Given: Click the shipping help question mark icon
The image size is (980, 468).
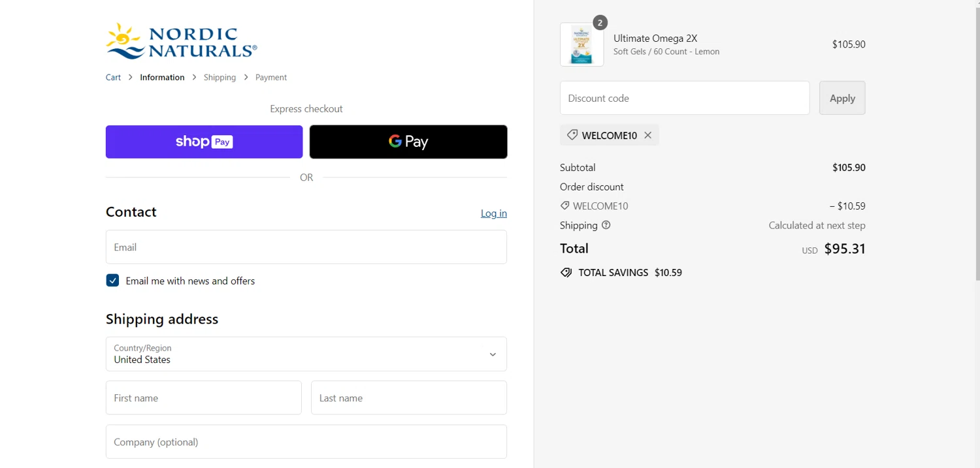Looking at the screenshot, I should pyautogui.click(x=606, y=225).
